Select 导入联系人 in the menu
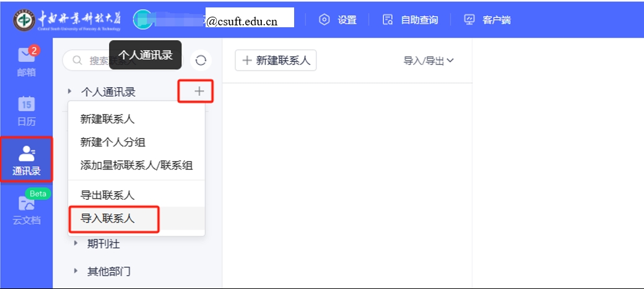This screenshot has height=289, width=644. pos(108,218)
